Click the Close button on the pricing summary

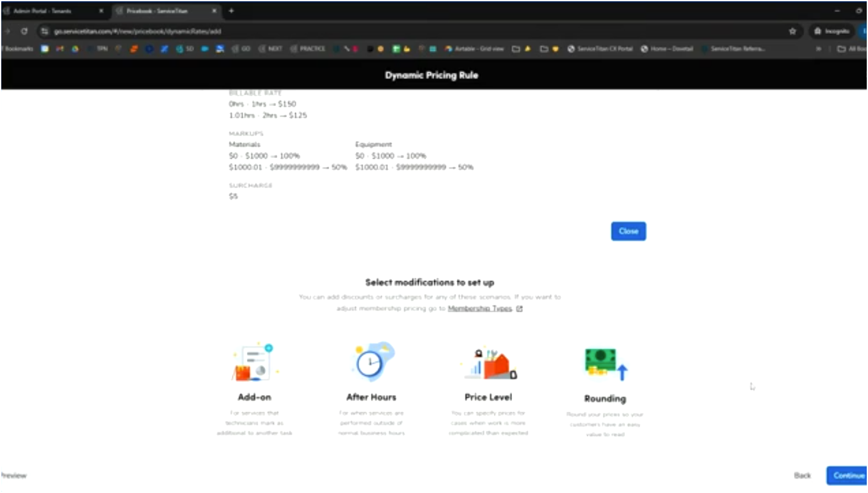(628, 231)
